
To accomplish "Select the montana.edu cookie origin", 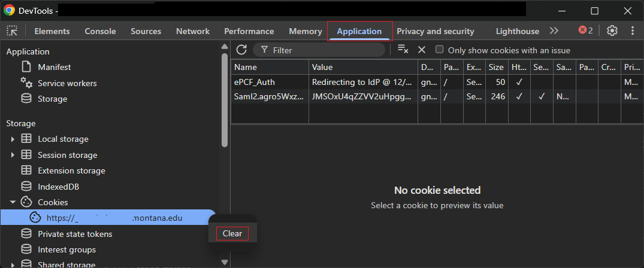I will 108,218.
